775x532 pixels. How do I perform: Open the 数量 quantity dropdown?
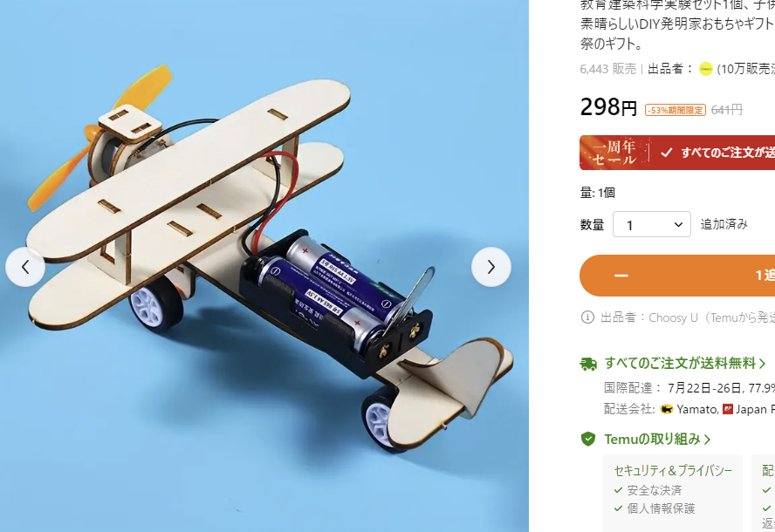(651, 225)
